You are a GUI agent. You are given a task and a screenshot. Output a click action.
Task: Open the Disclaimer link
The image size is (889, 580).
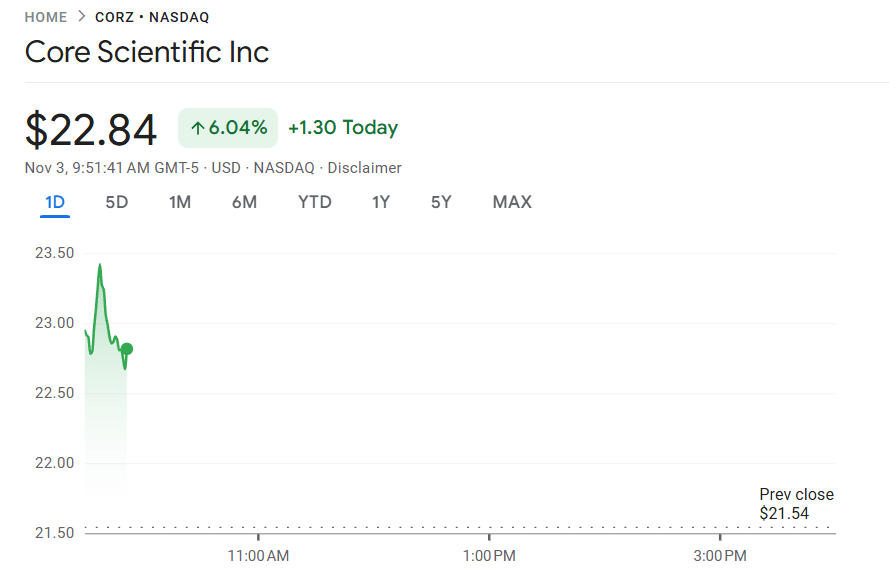click(x=364, y=168)
